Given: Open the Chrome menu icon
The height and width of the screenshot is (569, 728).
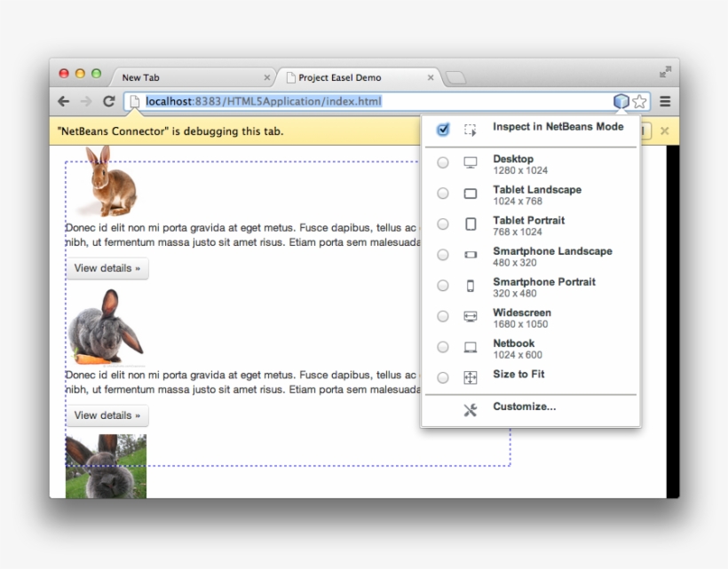Looking at the screenshot, I should tap(665, 101).
